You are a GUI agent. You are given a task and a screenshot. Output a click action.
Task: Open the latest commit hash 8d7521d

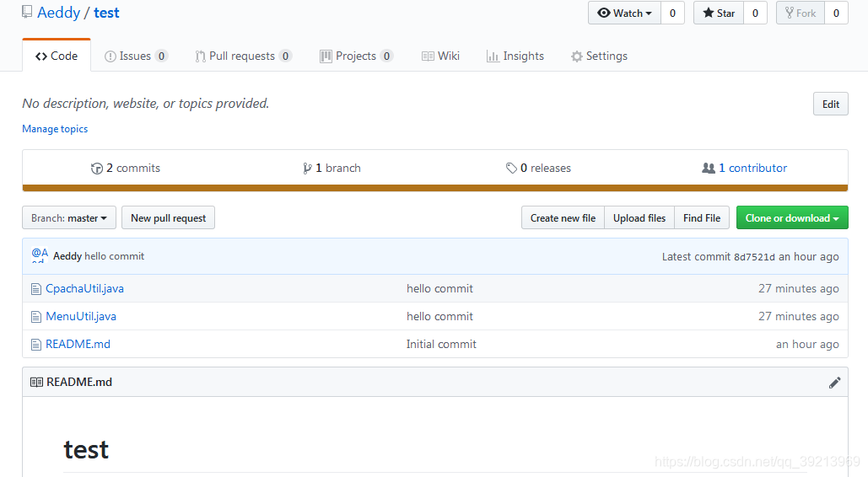(x=754, y=257)
